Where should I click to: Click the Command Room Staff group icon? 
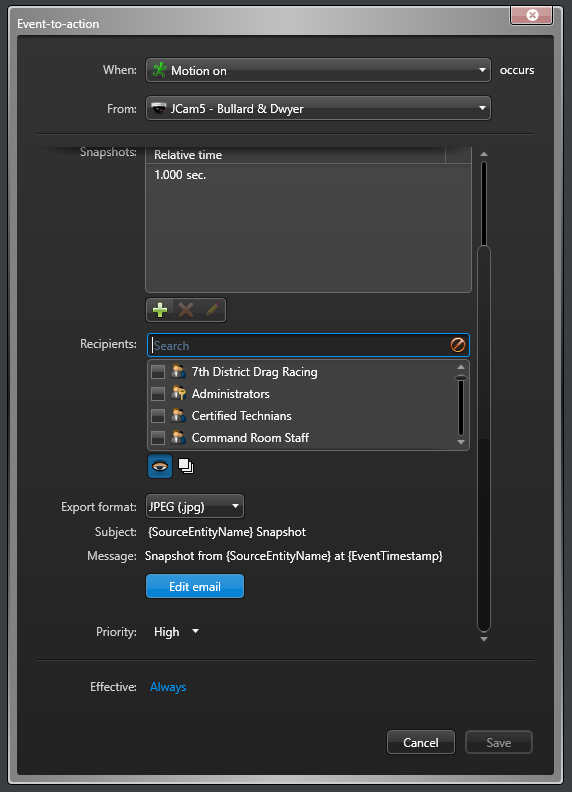tap(178, 437)
